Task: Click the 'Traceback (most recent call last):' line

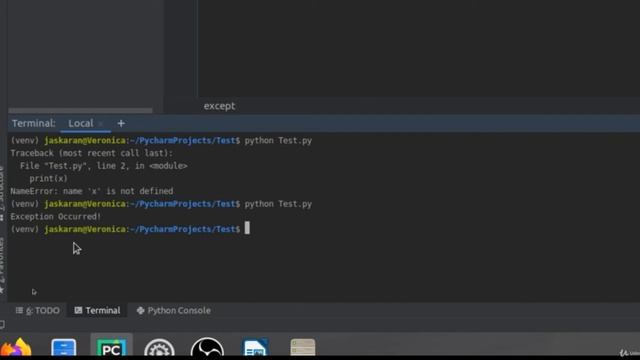Action: point(92,153)
